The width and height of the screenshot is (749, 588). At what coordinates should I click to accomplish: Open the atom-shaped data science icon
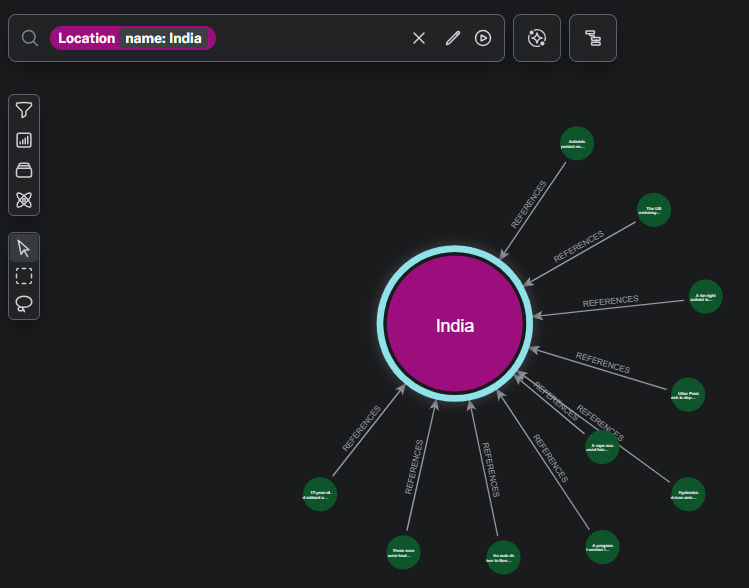click(x=24, y=200)
